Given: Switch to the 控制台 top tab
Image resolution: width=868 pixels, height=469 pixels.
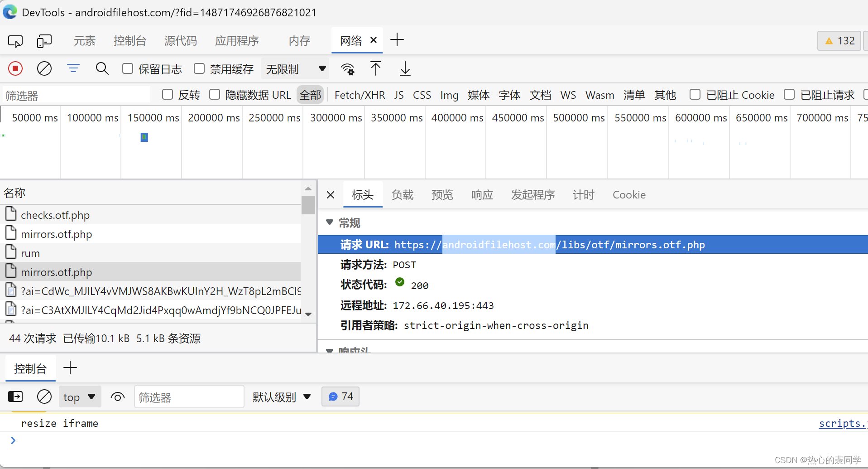Looking at the screenshot, I should click(130, 41).
